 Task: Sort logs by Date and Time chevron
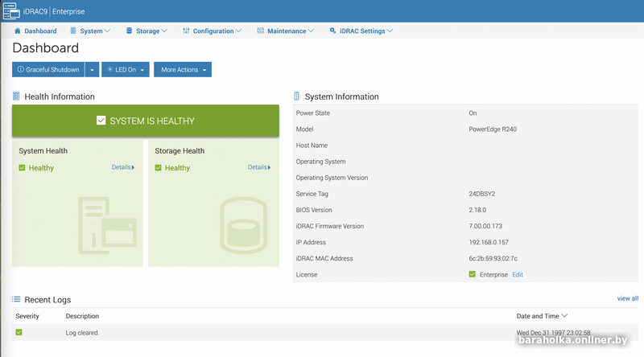coord(564,315)
